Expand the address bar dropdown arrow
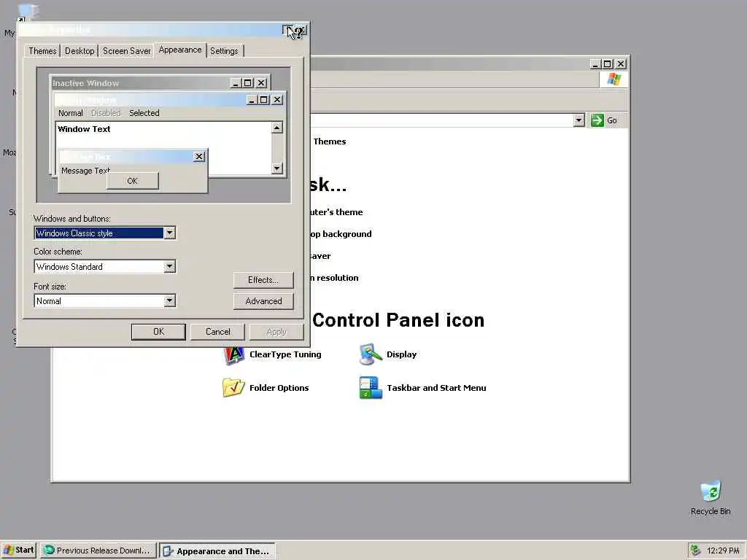The height and width of the screenshot is (560, 747). (578, 120)
